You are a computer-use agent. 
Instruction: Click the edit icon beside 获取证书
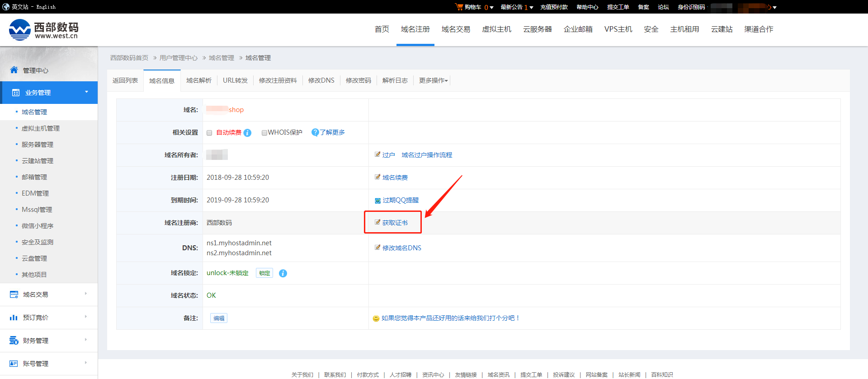[x=377, y=222]
